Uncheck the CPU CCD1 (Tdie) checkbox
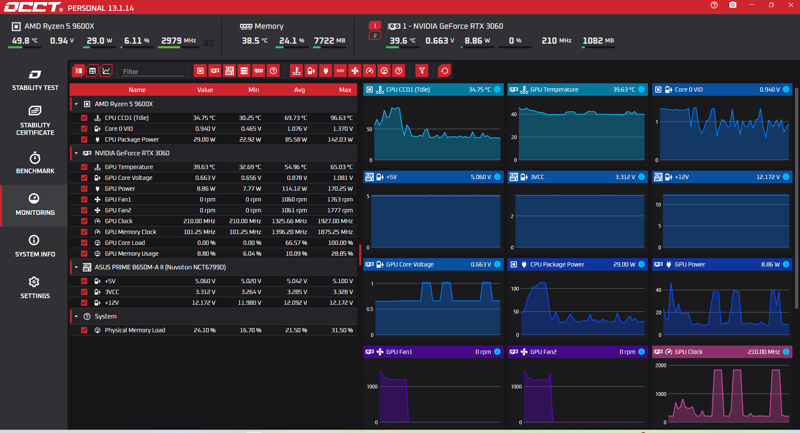Screen dimensions: 800x433 (x=84, y=118)
